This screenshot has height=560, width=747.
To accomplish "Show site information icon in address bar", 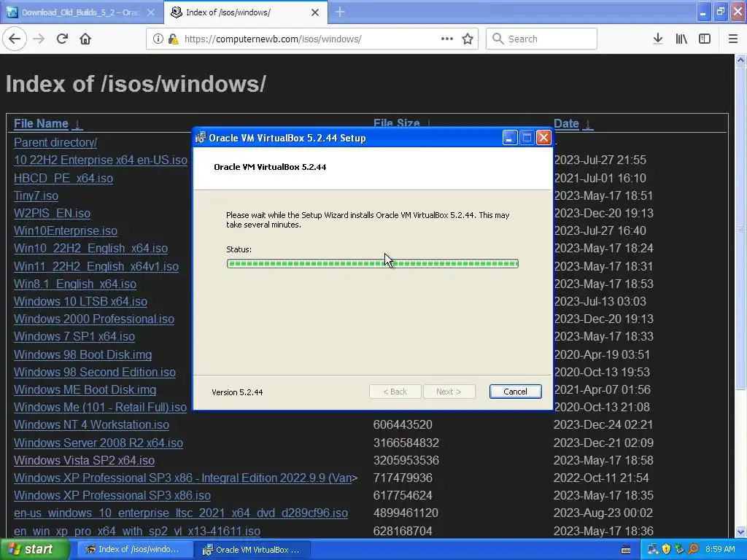I will click(158, 39).
